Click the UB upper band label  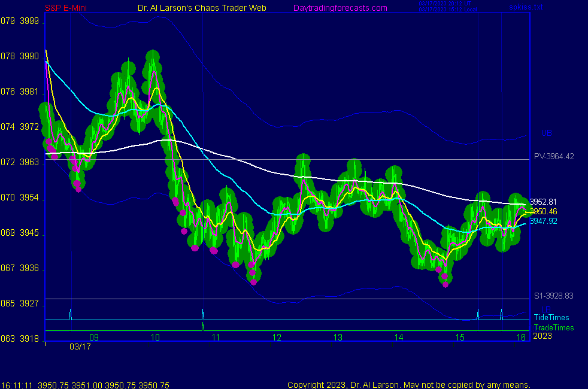pyautogui.click(x=546, y=133)
